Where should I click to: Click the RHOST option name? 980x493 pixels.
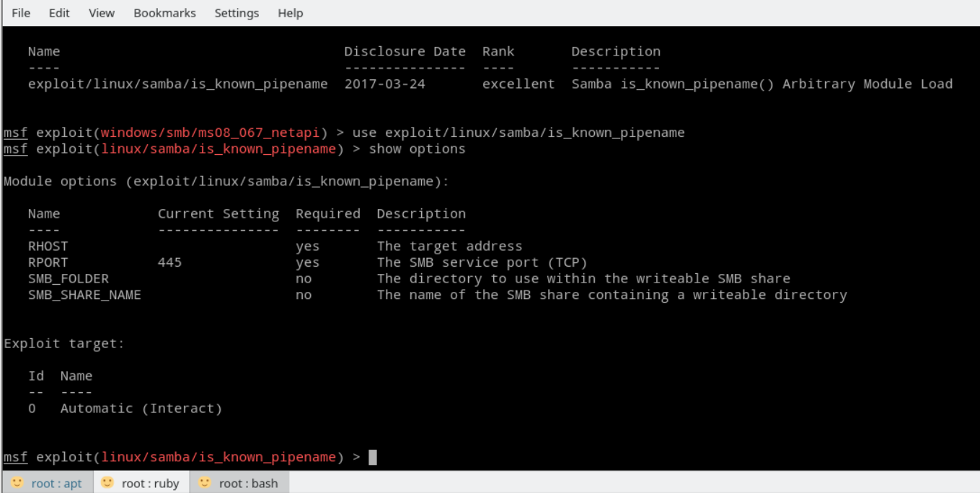click(x=48, y=246)
